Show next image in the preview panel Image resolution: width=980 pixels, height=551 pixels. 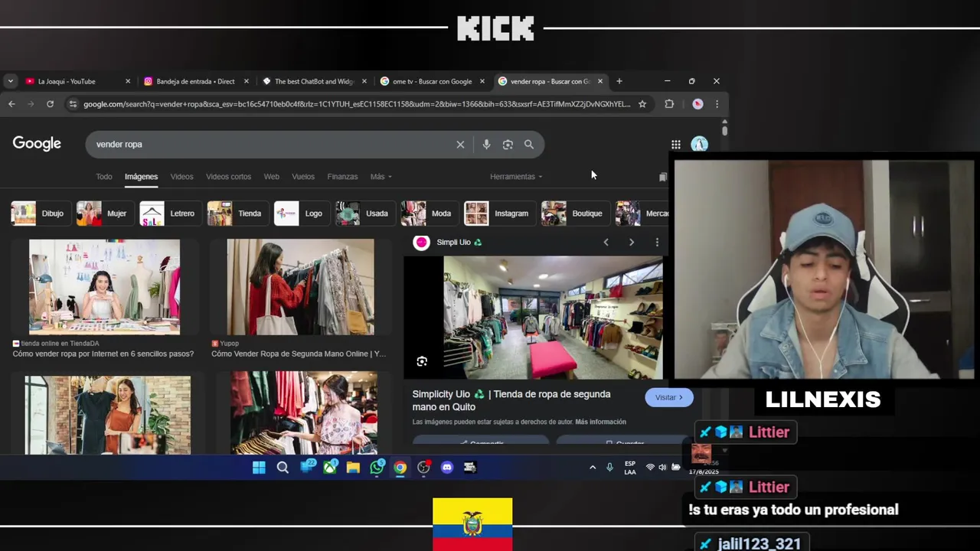coord(632,243)
